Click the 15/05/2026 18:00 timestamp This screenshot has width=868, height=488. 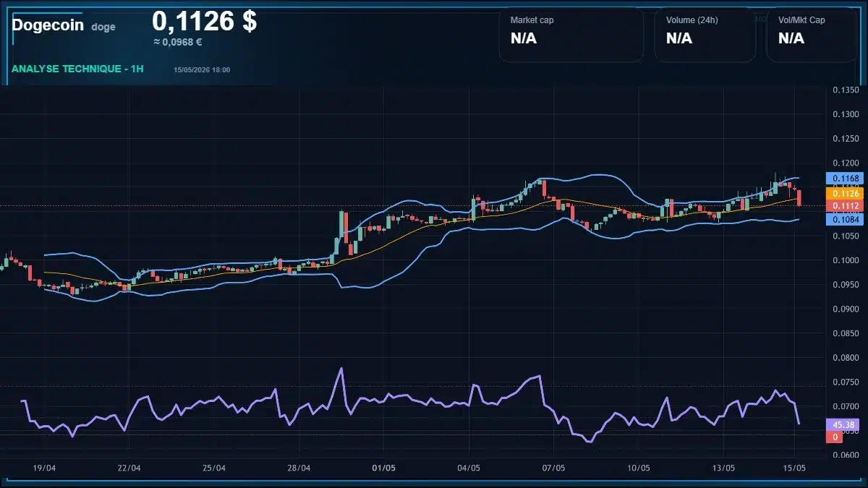pos(202,70)
